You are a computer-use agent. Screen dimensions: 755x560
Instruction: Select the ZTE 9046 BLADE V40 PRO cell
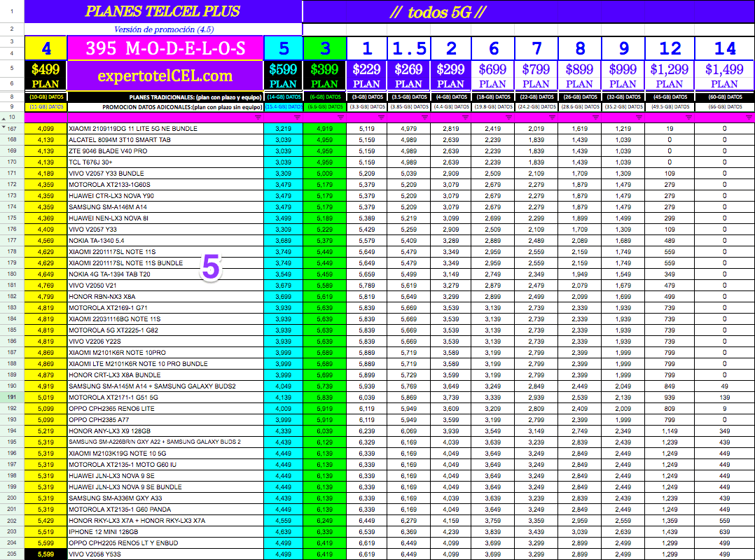point(165,151)
